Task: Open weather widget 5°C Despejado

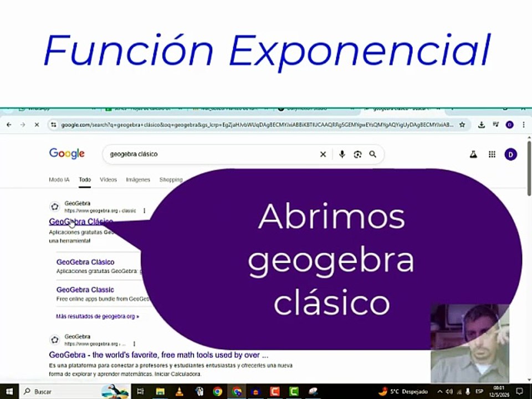Action: (403, 392)
